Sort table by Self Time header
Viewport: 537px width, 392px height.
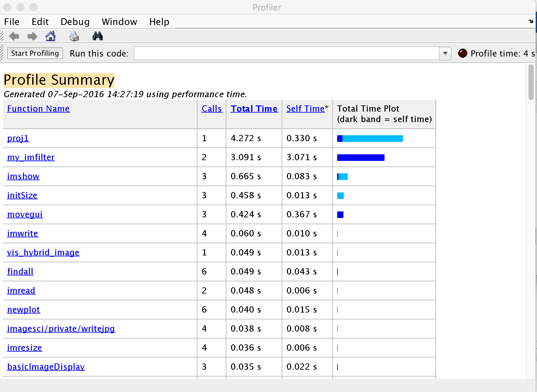tap(305, 109)
